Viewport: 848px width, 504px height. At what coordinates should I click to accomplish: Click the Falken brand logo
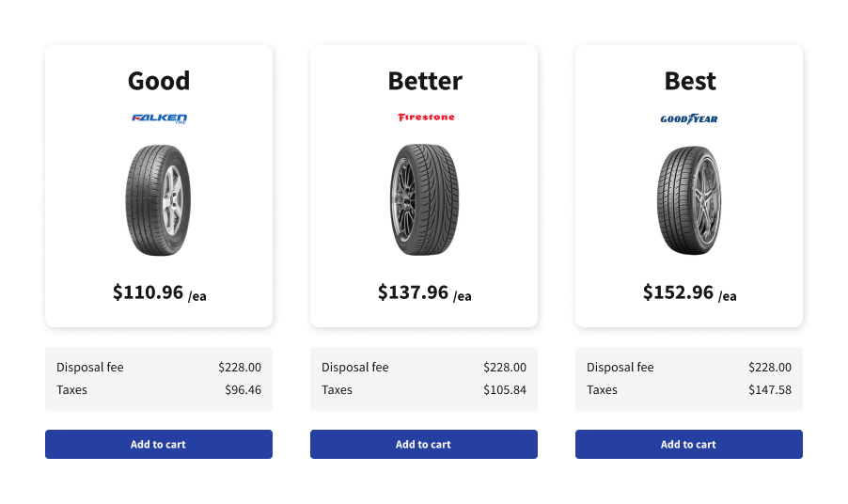coord(160,118)
